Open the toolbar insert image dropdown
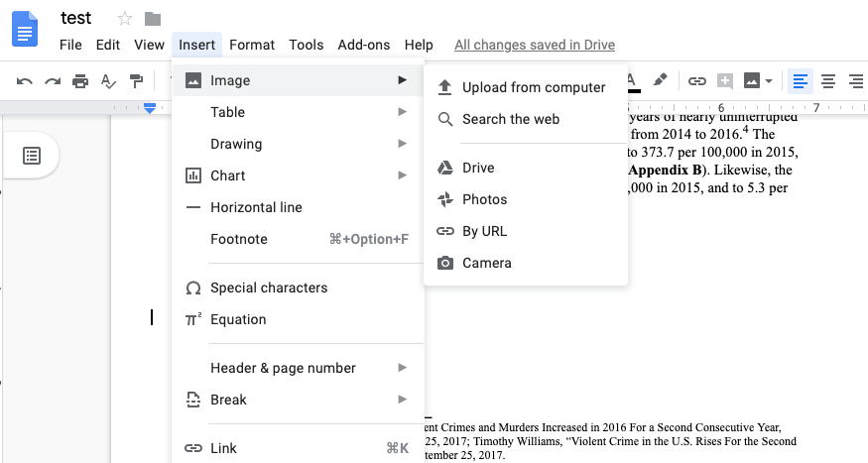This screenshot has height=463, width=868. pos(758,80)
